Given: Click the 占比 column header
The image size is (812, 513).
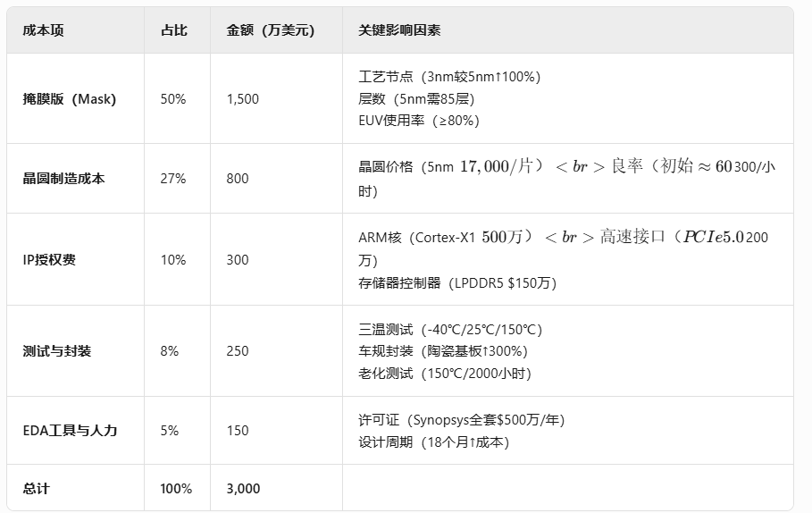Looking at the screenshot, I should coord(174,30).
